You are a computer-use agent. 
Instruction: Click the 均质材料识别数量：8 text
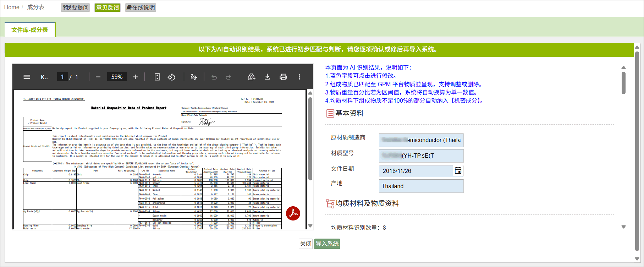coord(358,228)
